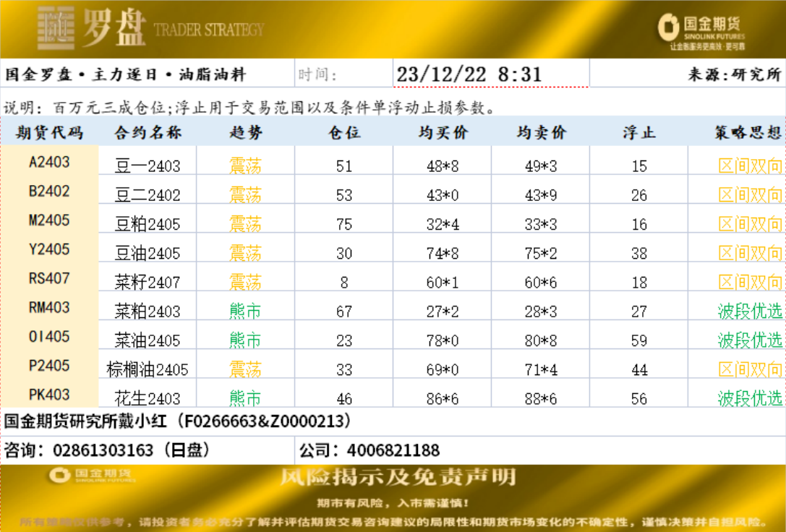
Task: Click position value 8 for 菜籽2407
Action: tap(344, 282)
